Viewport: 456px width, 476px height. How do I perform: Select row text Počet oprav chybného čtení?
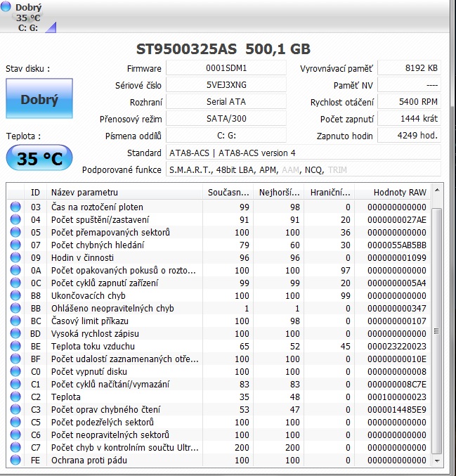[x=105, y=409]
